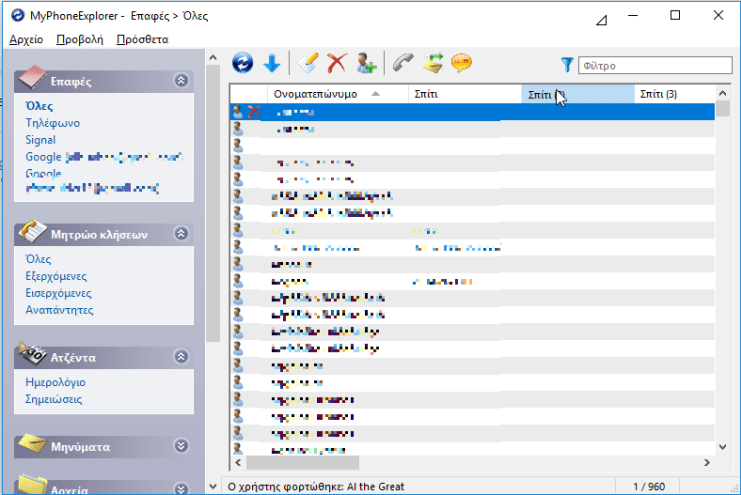Screen dimensions: 741x495
Task: Select Signal contacts group
Action: click(x=40, y=140)
